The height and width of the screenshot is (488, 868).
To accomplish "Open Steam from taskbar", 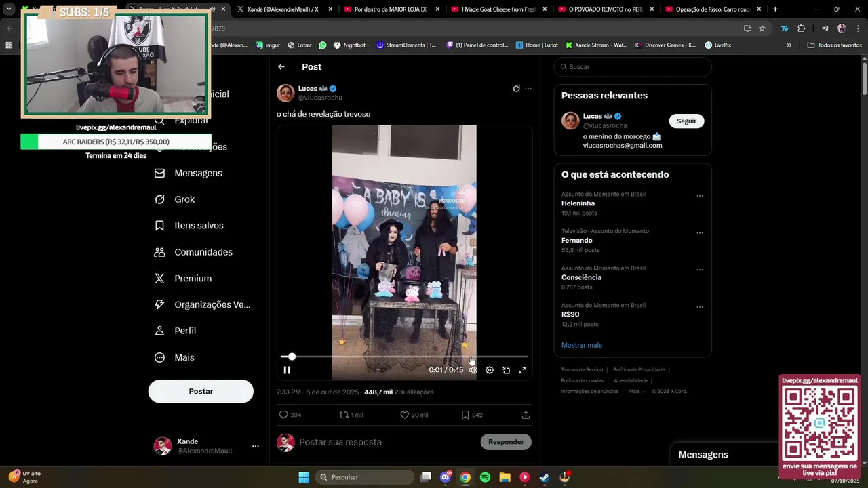I will tap(545, 477).
